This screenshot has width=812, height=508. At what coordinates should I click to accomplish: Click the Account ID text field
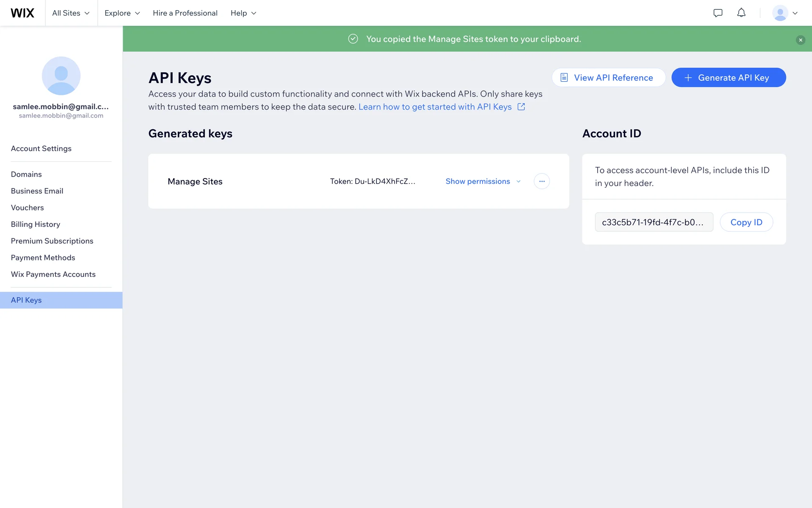pyautogui.click(x=653, y=222)
